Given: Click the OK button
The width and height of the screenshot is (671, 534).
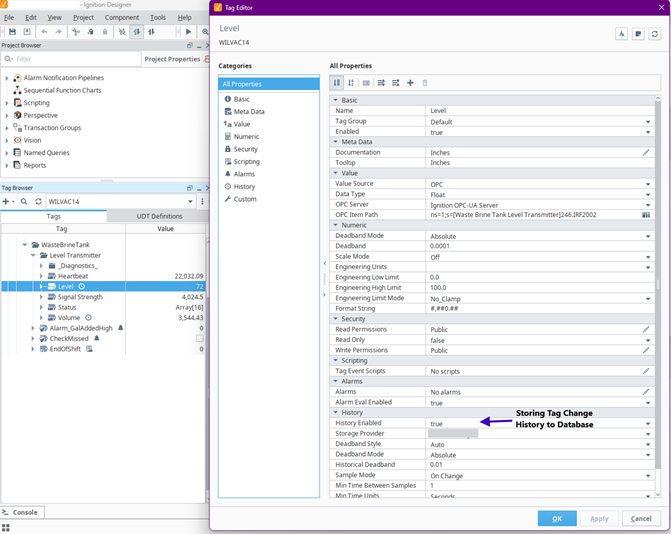Looking at the screenshot, I should pyautogui.click(x=556, y=519).
